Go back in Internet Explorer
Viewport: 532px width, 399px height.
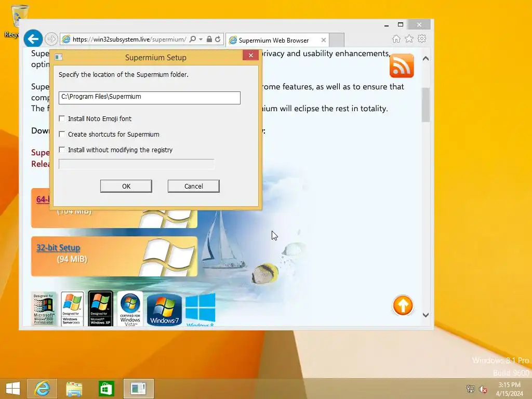[33, 39]
